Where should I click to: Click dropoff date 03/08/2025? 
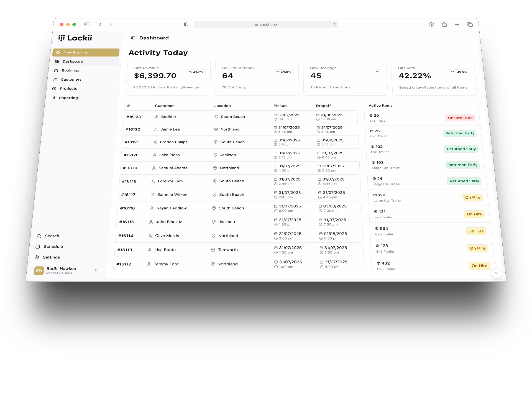(335, 206)
